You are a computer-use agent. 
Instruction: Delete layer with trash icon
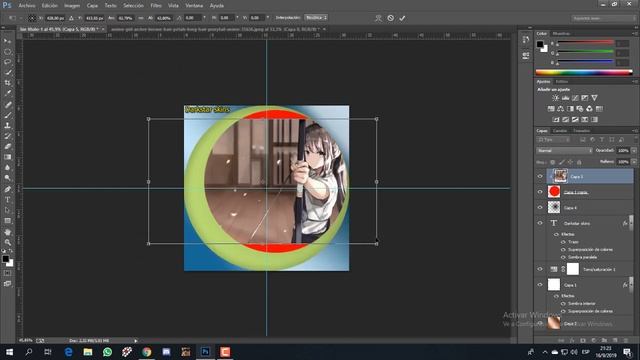626,340
